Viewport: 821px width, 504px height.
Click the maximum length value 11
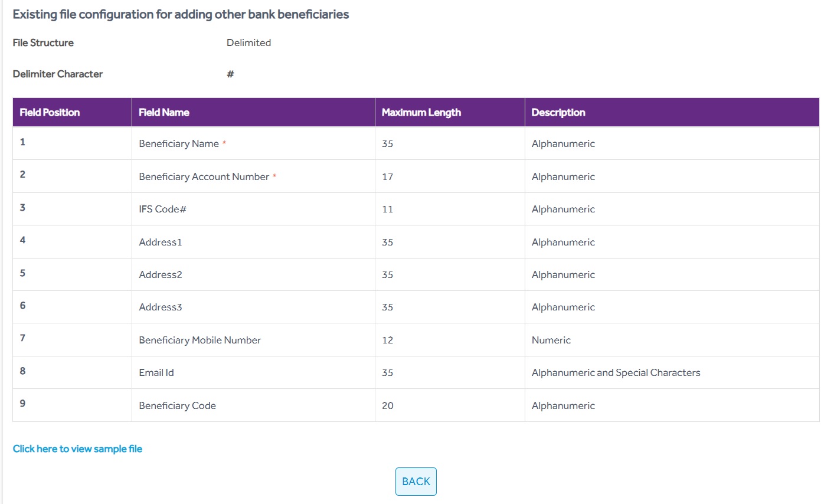point(387,209)
